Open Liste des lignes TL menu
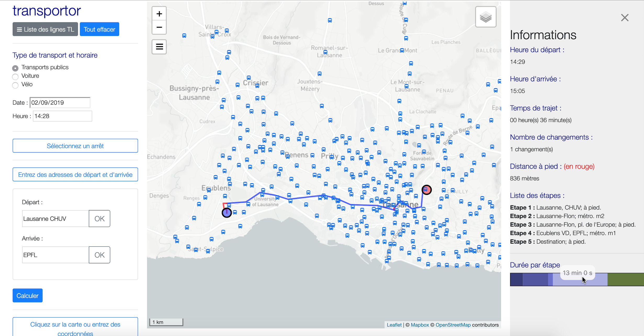This screenshot has width=644, height=336. pyautogui.click(x=45, y=29)
